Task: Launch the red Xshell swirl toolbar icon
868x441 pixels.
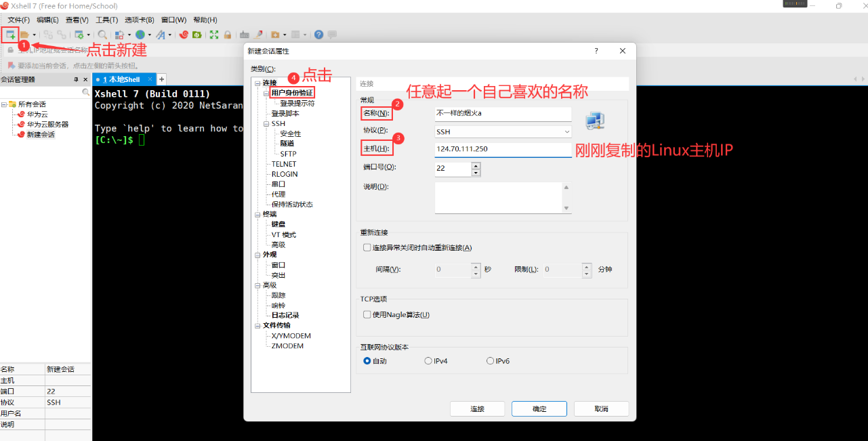Action: click(x=184, y=35)
